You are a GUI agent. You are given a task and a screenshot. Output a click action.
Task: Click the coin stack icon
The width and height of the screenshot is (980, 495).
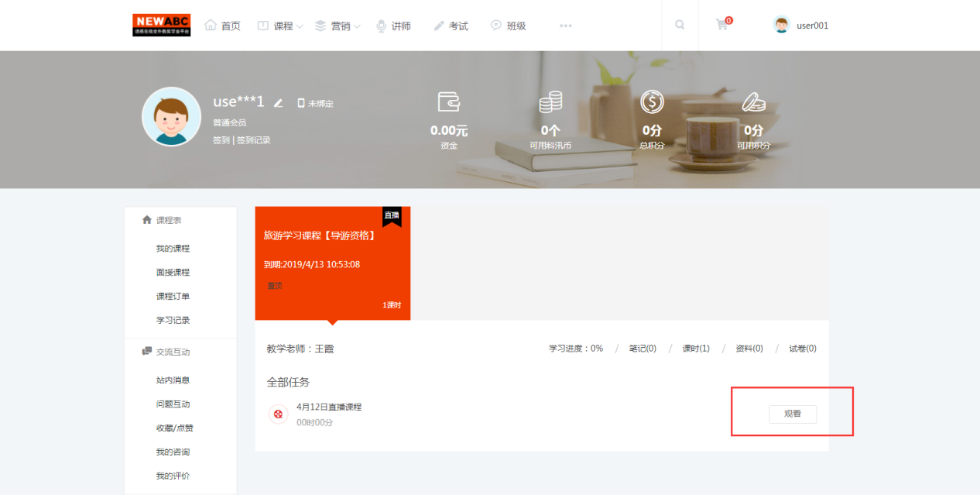point(550,101)
